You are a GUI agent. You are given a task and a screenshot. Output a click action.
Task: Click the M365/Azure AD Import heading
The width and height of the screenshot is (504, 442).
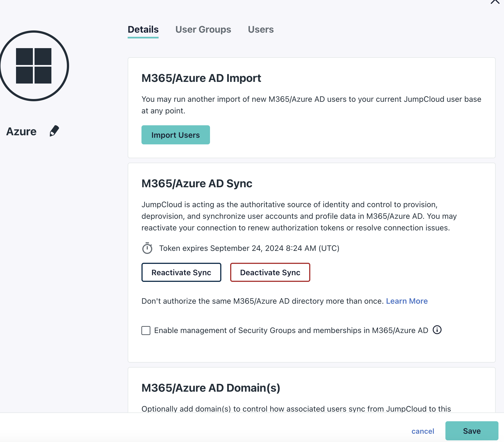click(201, 78)
